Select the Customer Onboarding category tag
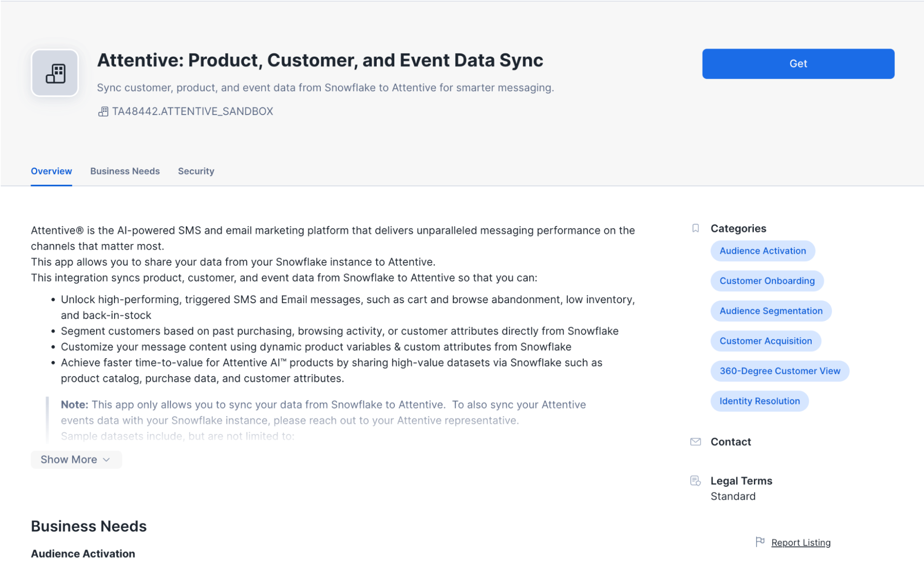The height and width of the screenshot is (563, 924). [767, 281]
